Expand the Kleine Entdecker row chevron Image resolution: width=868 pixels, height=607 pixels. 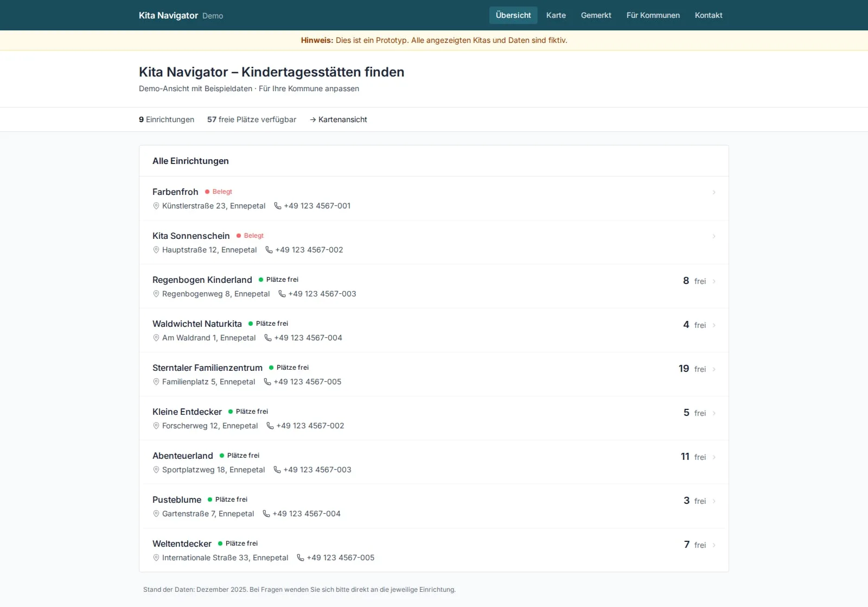tap(714, 413)
